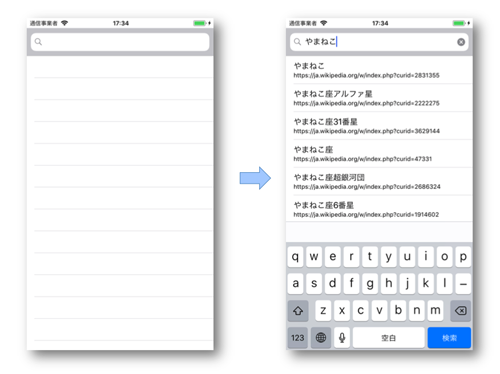Viewport: 500px width, 374px height.
Task: Tap the Wi-Fi icon in left phone status bar
Action: tap(64, 23)
